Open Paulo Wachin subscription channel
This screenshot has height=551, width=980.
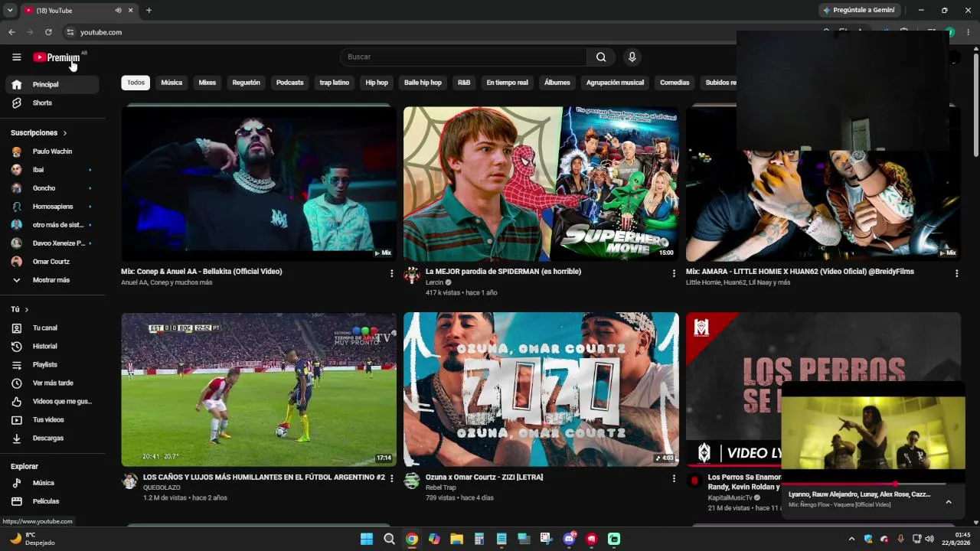pyautogui.click(x=52, y=152)
